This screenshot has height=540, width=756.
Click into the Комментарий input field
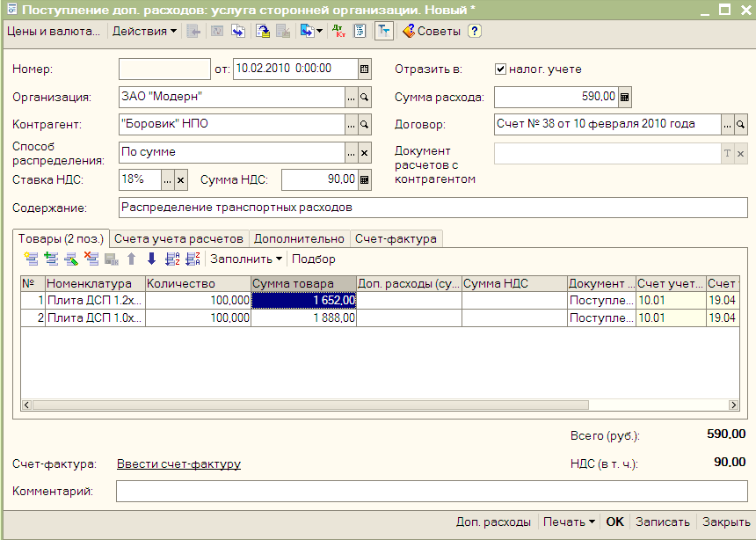tap(432, 492)
